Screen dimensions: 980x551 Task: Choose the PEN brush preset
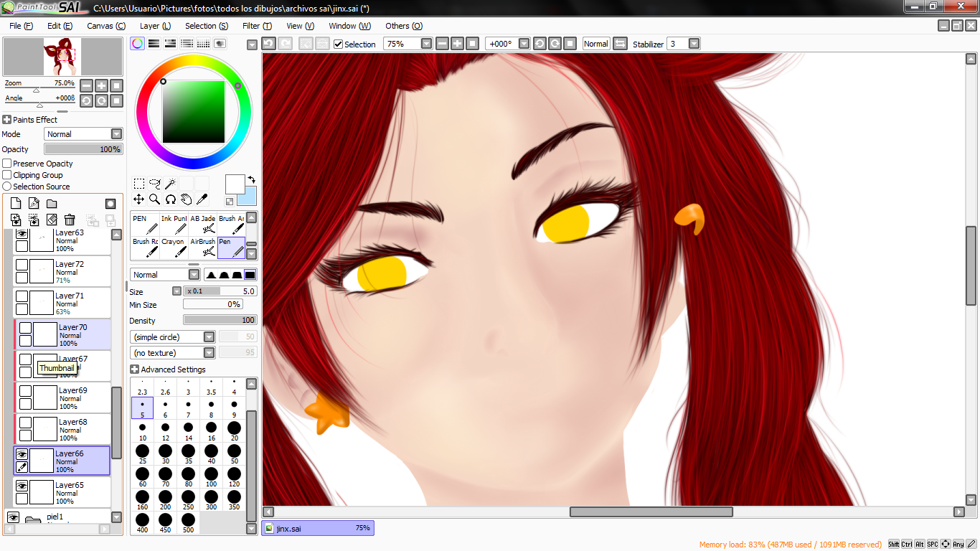click(x=145, y=224)
